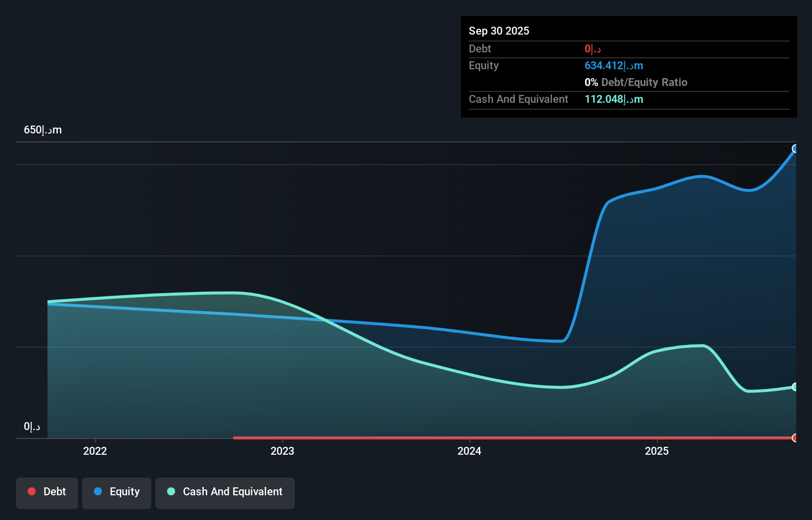Image resolution: width=812 pixels, height=520 pixels.
Task: Click the 0 y-axis label at chart bottom
Action: pos(31,426)
